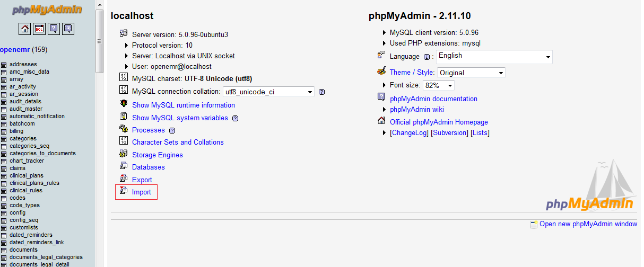Click the Export link

142,180
